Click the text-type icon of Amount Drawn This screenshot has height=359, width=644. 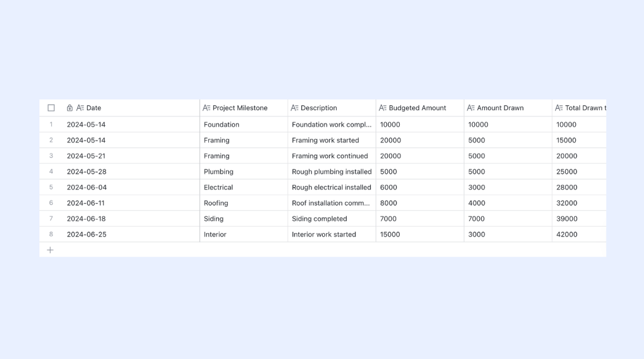[471, 108]
